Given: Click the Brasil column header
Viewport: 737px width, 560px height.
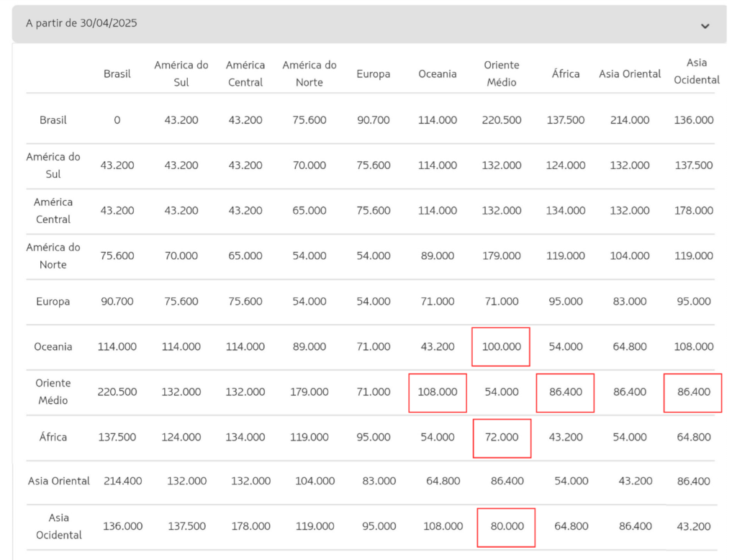Looking at the screenshot, I should (117, 73).
